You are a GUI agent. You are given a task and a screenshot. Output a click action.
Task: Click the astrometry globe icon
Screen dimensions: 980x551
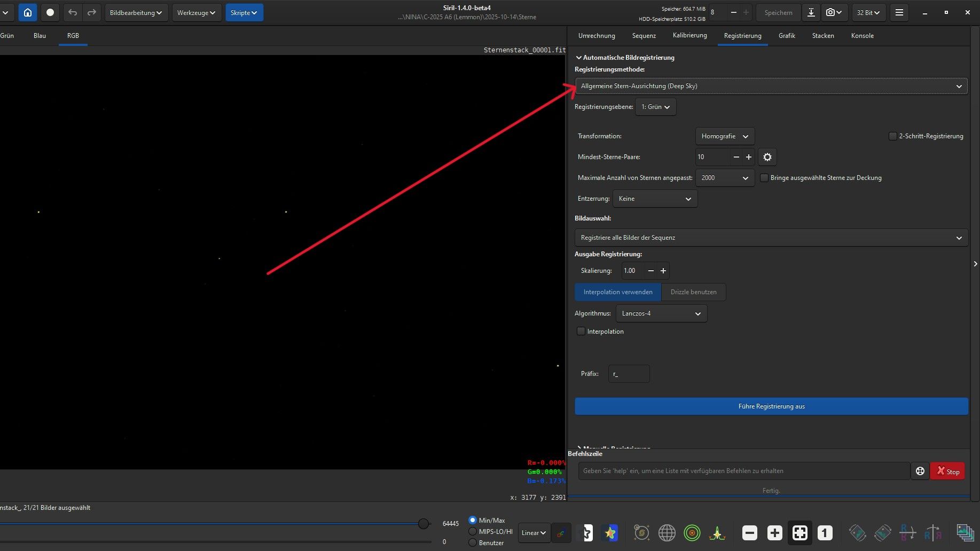point(667,532)
